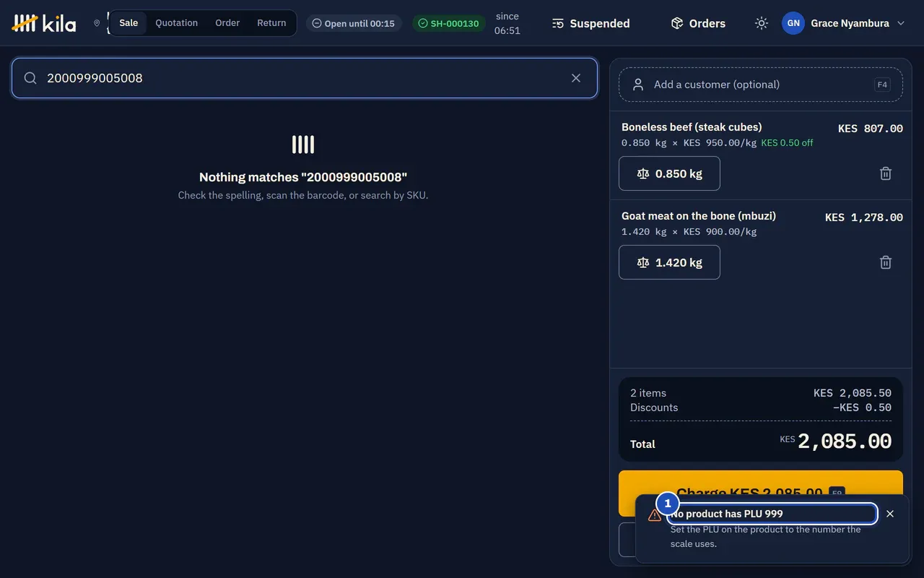
Task: Click the 'No product has PLU 999' toast title
Action: [x=727, y=514]
